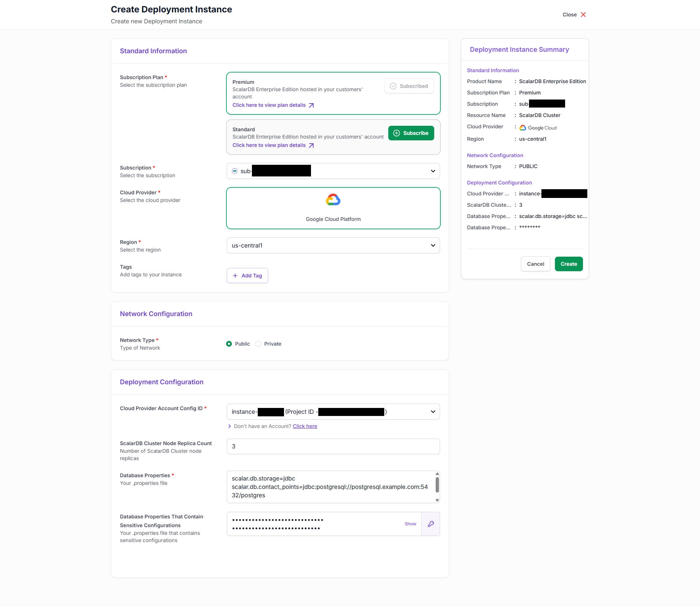Show the hidden sensitive properties
This screenshot has width=700, height=607.
410,524
